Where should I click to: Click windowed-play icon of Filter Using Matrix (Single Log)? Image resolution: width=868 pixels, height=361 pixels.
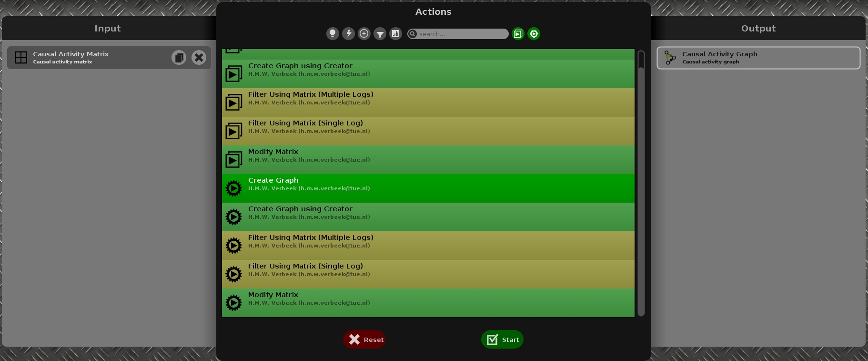tap(233, 131)
